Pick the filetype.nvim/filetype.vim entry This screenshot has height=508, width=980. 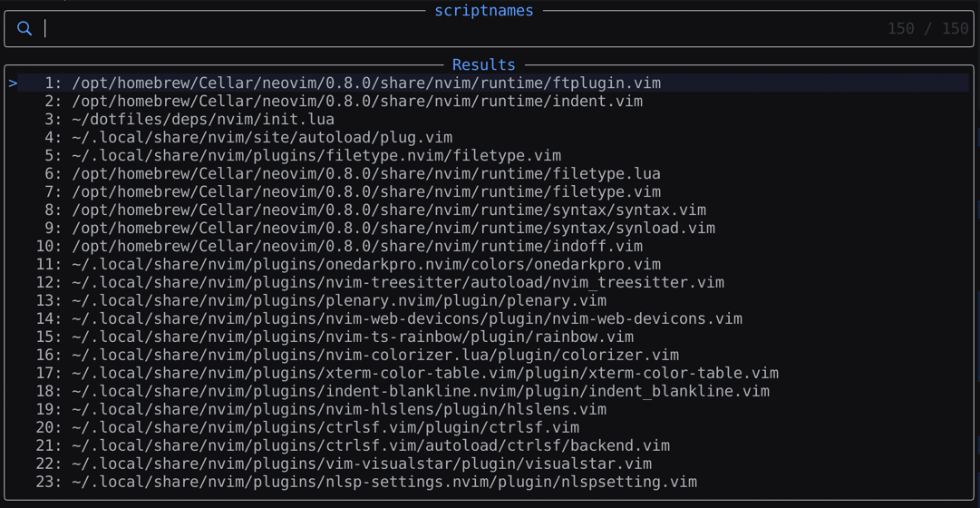(316, 155)
